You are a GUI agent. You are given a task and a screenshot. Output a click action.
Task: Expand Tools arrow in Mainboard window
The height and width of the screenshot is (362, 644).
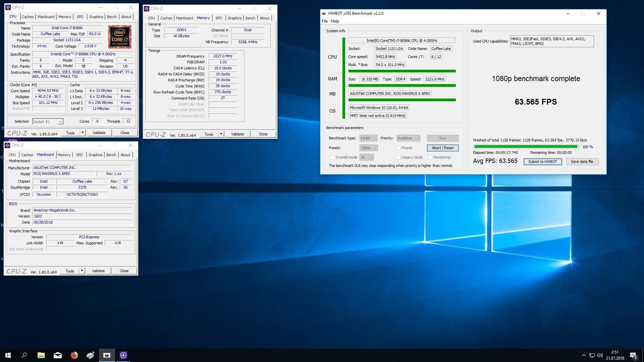(82, 271)
